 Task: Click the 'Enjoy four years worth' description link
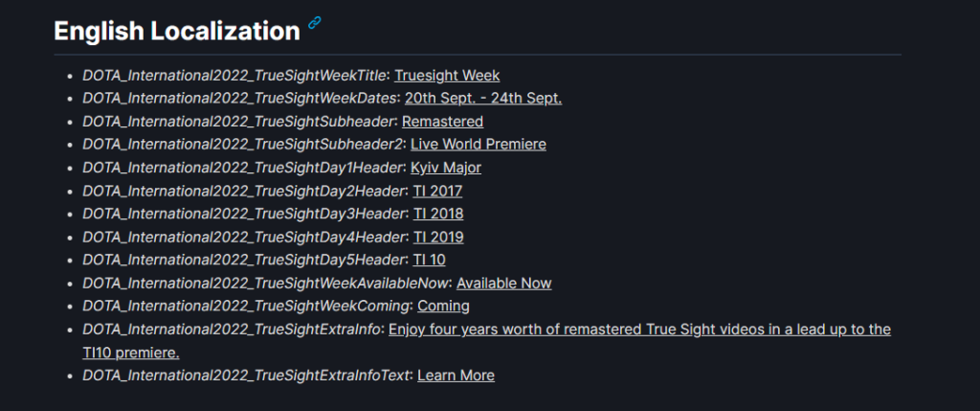click(x=639, y=330)
